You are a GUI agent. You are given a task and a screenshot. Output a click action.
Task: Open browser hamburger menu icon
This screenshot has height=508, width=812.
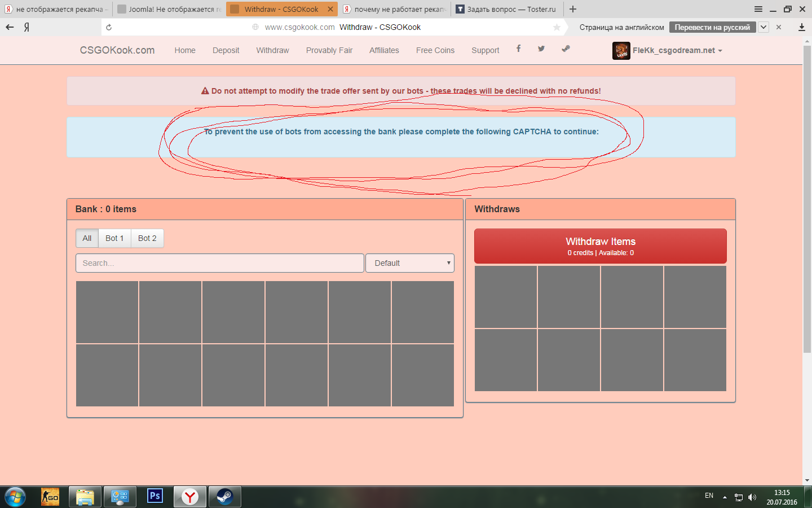click(x=758, y=9)
